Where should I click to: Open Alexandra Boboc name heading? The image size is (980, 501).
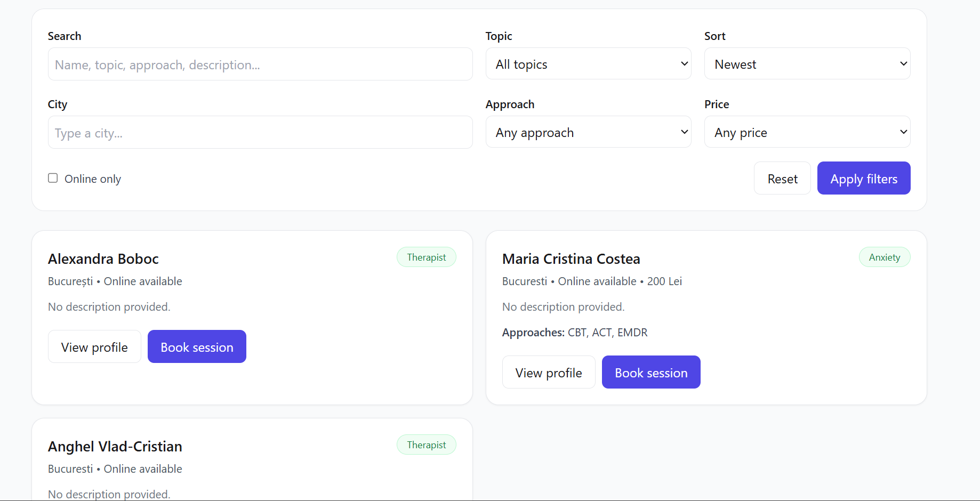click(103, 259)
